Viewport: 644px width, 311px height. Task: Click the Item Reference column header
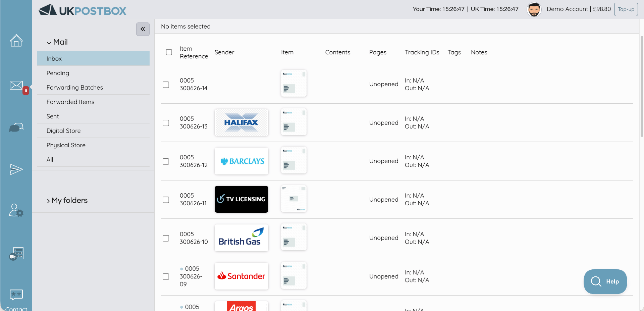coord(194,53)
